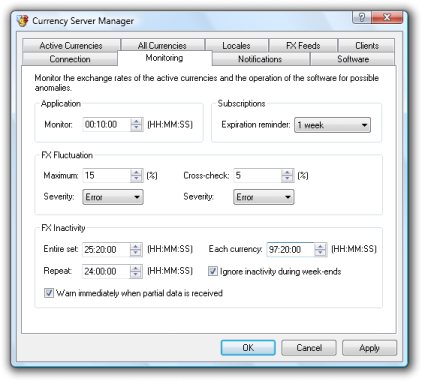Decrease the Repeat interval
Image resolution: width=422 pixels, height=381 pixels.
click(x=136, y=275)
